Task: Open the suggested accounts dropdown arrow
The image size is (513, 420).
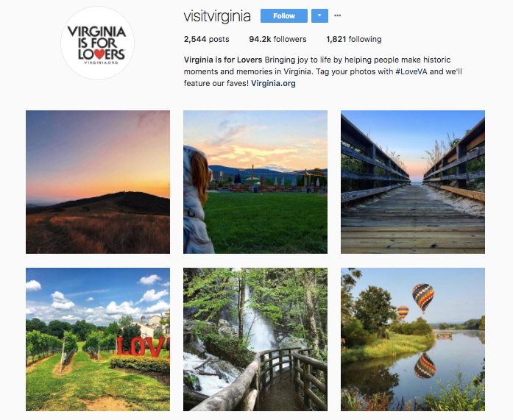Action: pyautogui.click(x=319, y=16)
